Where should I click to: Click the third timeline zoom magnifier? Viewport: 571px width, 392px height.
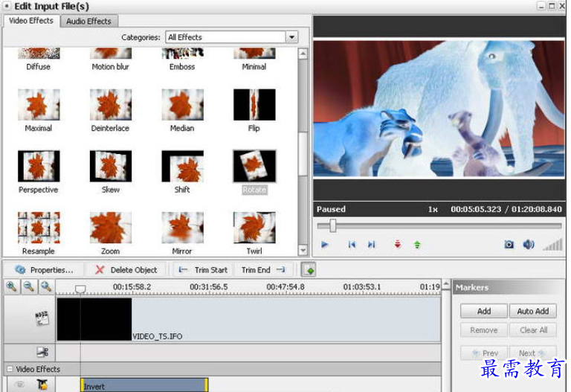tap(46, 286)
